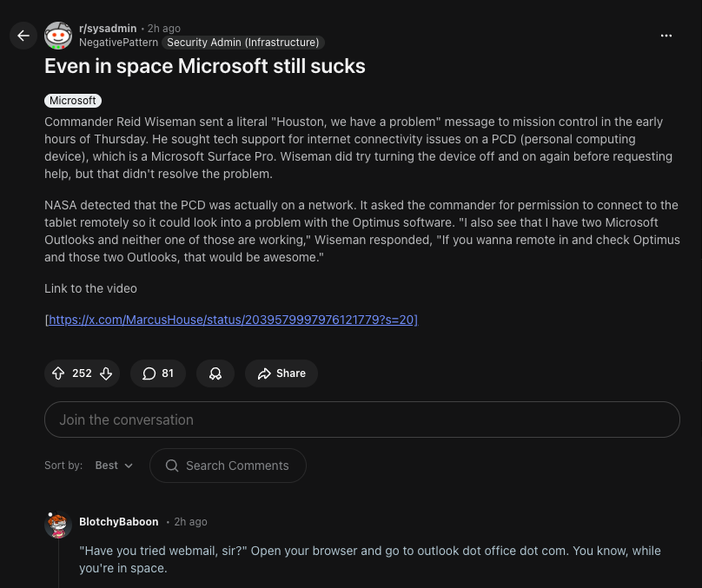Collapse BlotchyBaboon's comment thread line

58,565
